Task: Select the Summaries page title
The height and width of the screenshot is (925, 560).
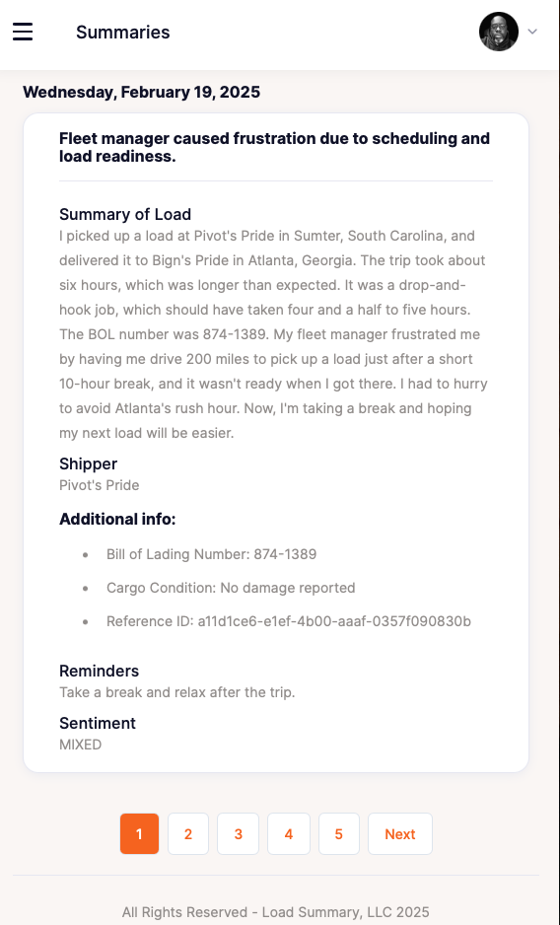Action: click(122, 32)
